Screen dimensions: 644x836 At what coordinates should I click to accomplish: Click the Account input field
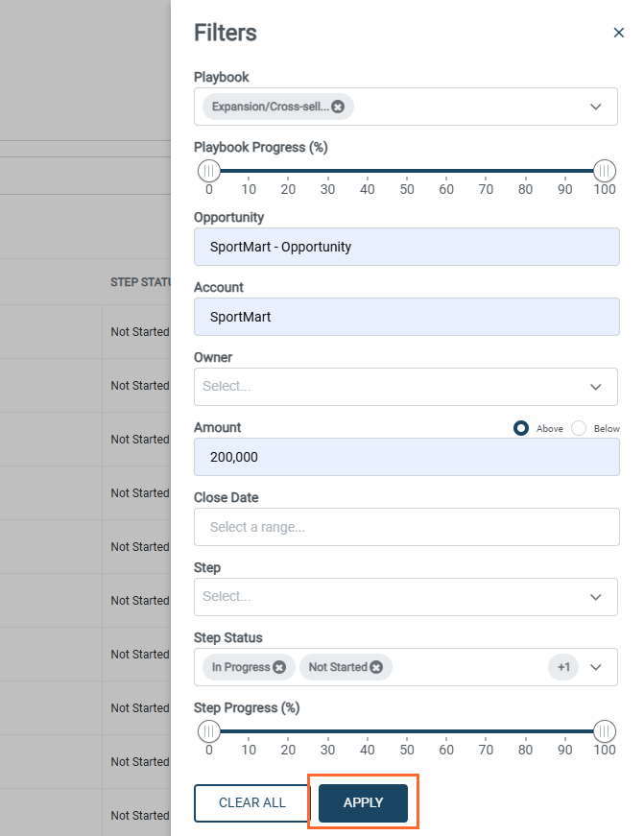tap(406, 317)
